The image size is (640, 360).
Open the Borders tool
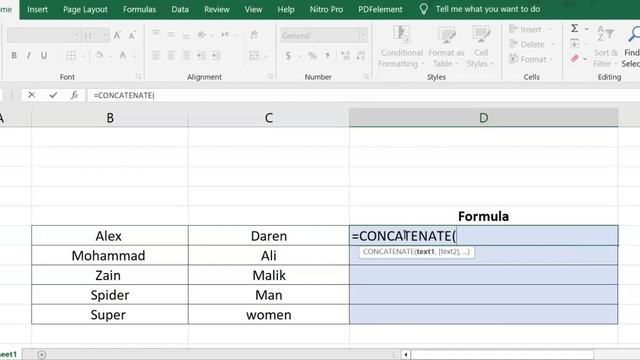[x=71, y=55]
